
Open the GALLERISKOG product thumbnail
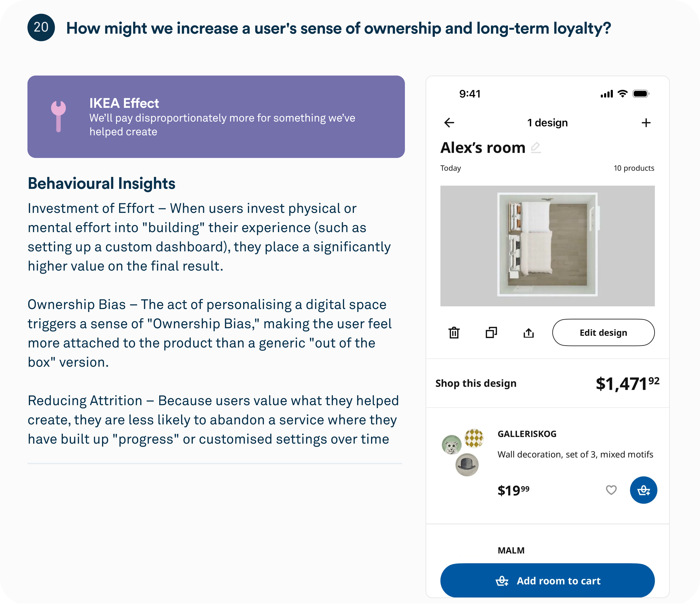[x=463, y=452]
